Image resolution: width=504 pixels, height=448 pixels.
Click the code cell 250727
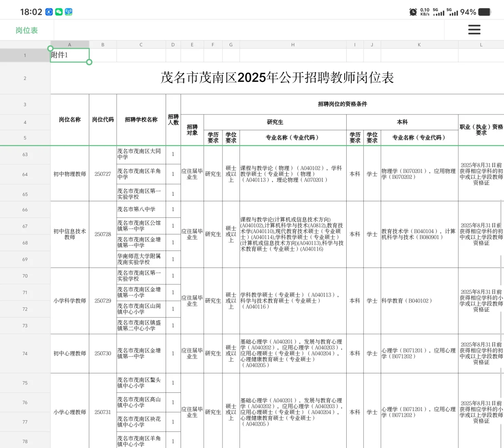(103, 174)
